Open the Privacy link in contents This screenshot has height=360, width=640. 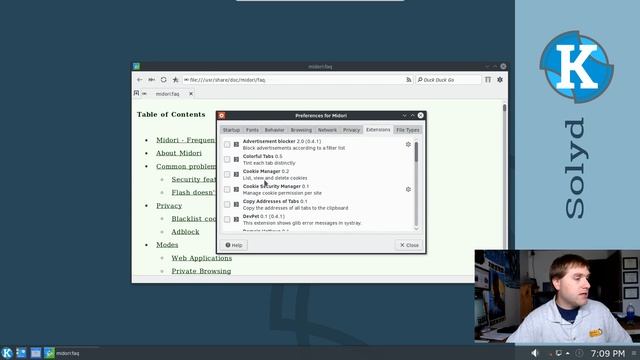pos(169,206)
